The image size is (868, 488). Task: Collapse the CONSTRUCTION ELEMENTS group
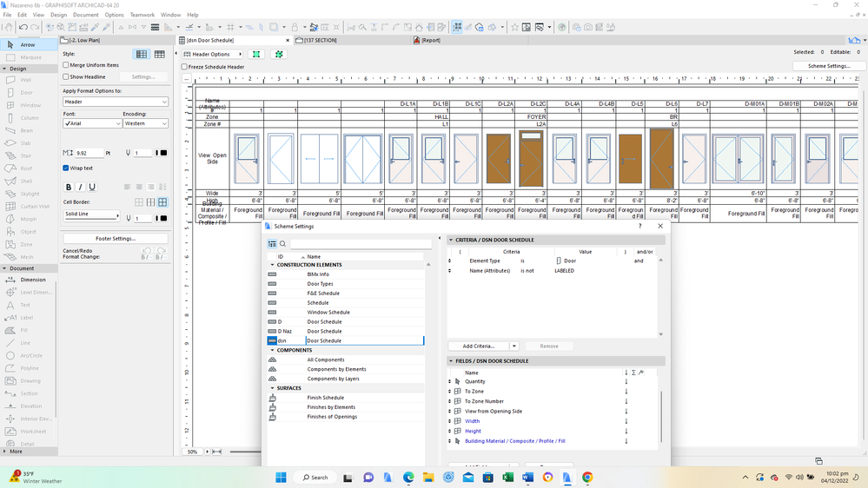(x=272, y=265)
